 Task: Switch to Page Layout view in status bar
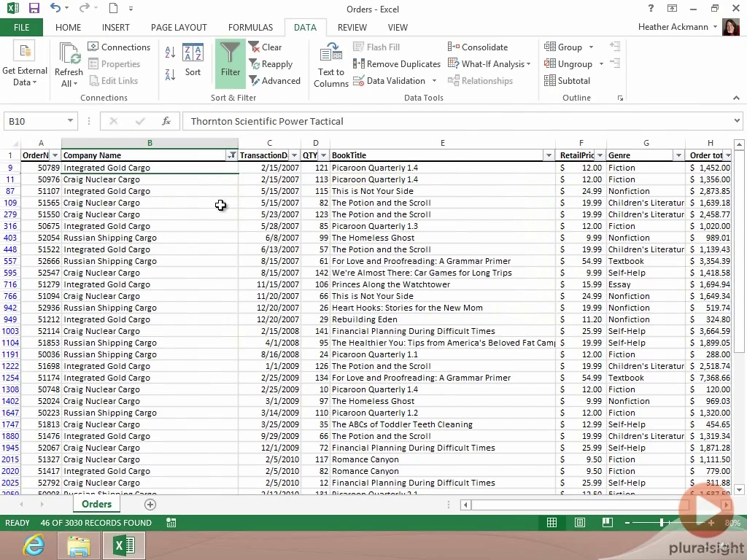(579, 523)
